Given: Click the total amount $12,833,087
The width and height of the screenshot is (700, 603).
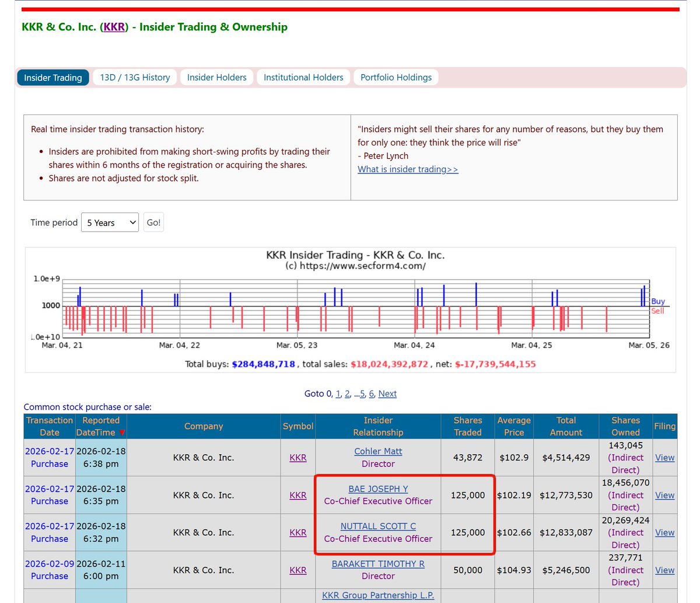Looking at the screenshot, I should point(566,532).
